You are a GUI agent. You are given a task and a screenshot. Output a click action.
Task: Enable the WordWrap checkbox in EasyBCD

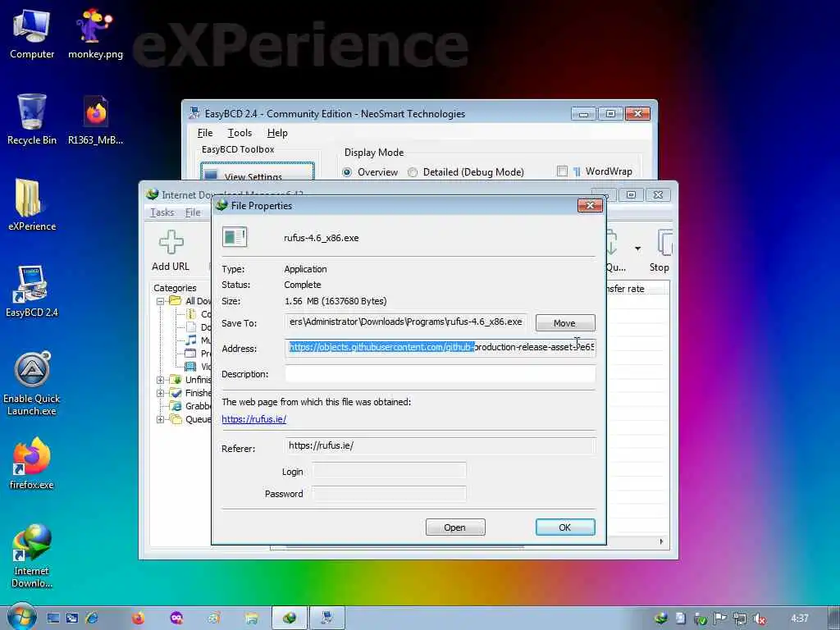point(562,171)
